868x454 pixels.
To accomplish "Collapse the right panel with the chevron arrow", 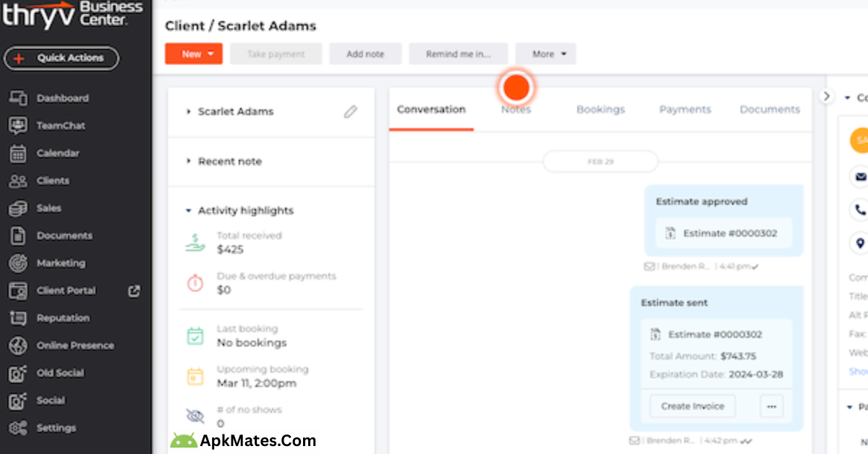I will [x=826, y=95].
